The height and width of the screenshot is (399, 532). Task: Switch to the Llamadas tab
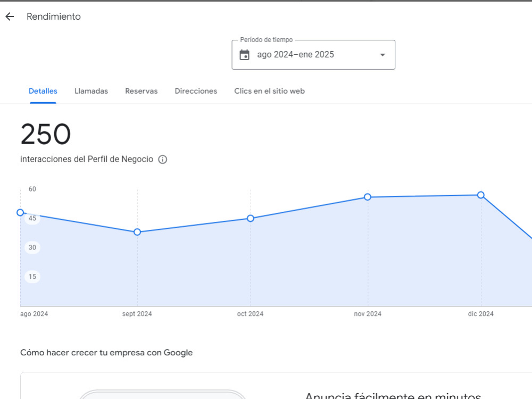92,91
